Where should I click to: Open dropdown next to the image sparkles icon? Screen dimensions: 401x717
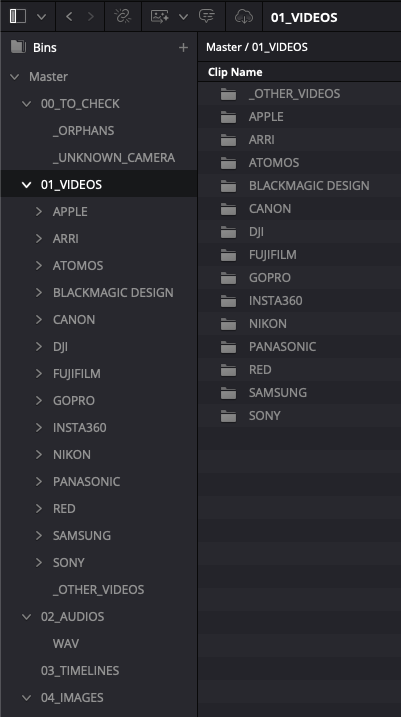[183, 17]
